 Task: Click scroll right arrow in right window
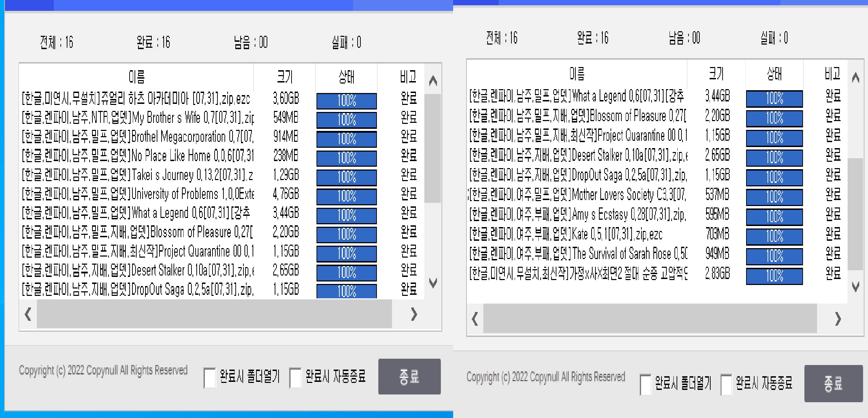[838, 319]
